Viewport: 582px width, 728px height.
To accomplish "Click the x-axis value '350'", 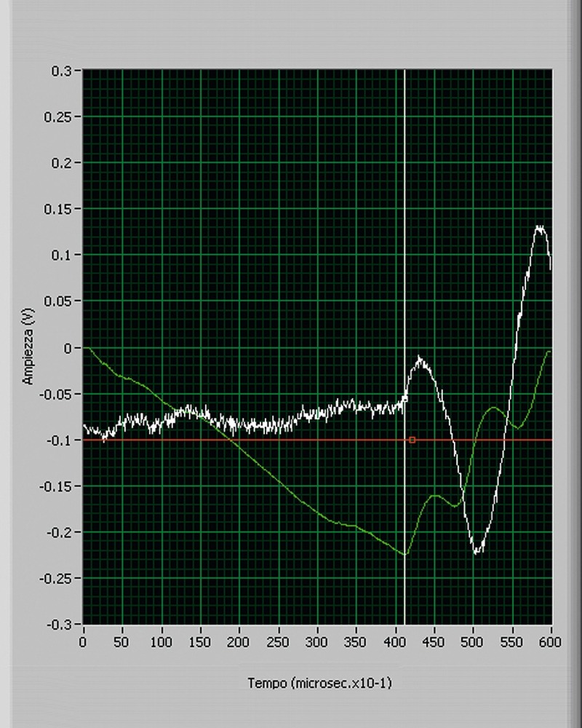I will [356, 643].
